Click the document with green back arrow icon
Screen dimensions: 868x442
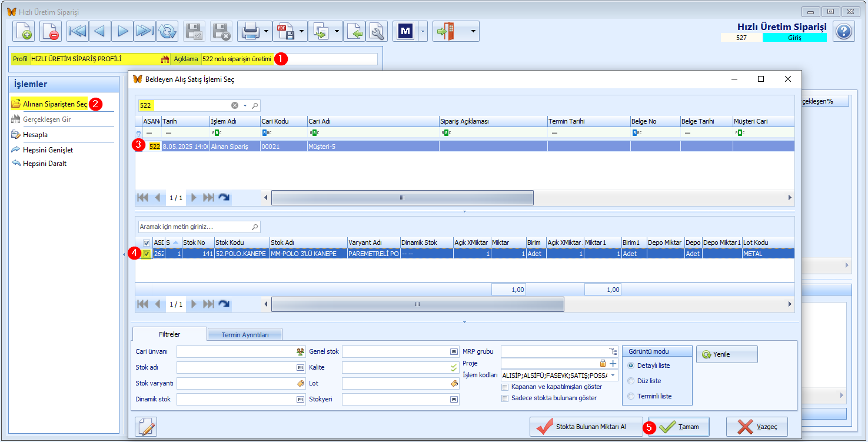[x=355, y=31]
